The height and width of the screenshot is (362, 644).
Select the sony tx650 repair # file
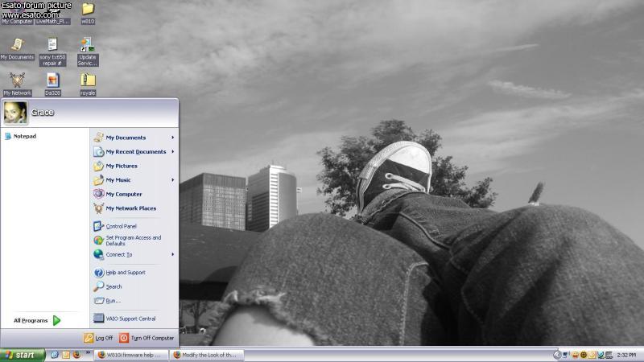[52, 51]
